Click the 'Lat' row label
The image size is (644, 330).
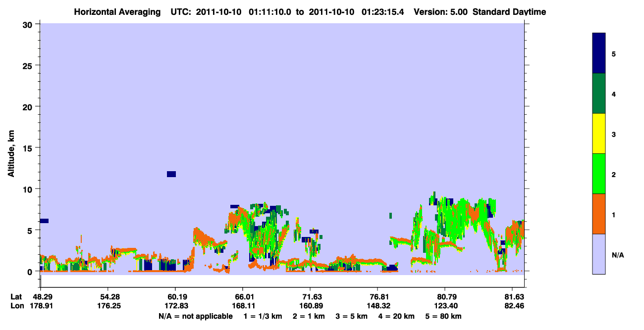(16, 297)
